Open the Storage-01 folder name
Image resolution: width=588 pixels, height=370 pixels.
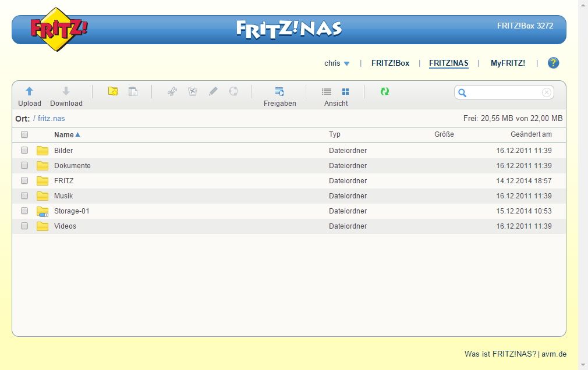coord(72,211)
